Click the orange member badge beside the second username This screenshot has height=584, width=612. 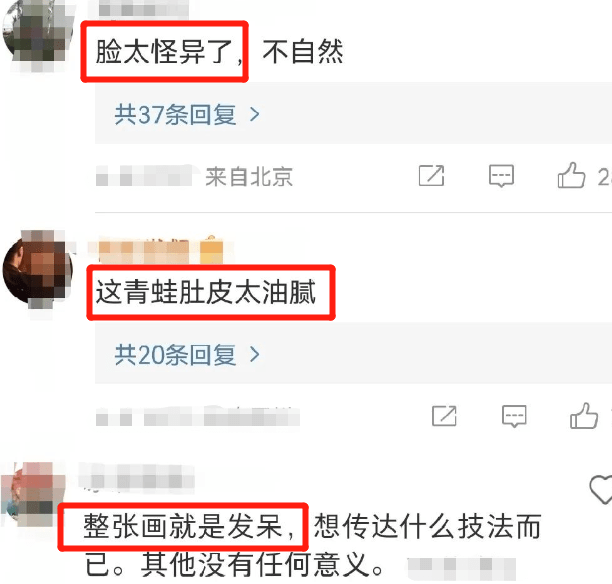(x=211, y=251)
